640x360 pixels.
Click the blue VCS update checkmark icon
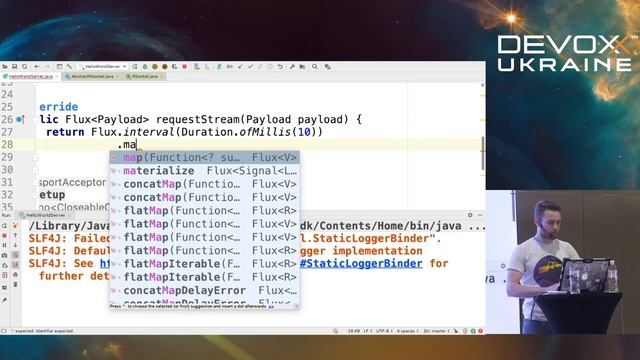coord(240,67)
